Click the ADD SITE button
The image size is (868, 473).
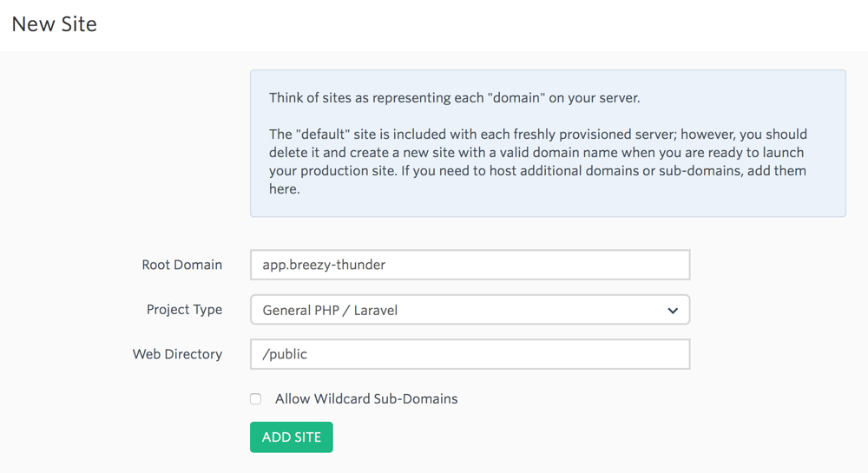(x=291, y=437)
